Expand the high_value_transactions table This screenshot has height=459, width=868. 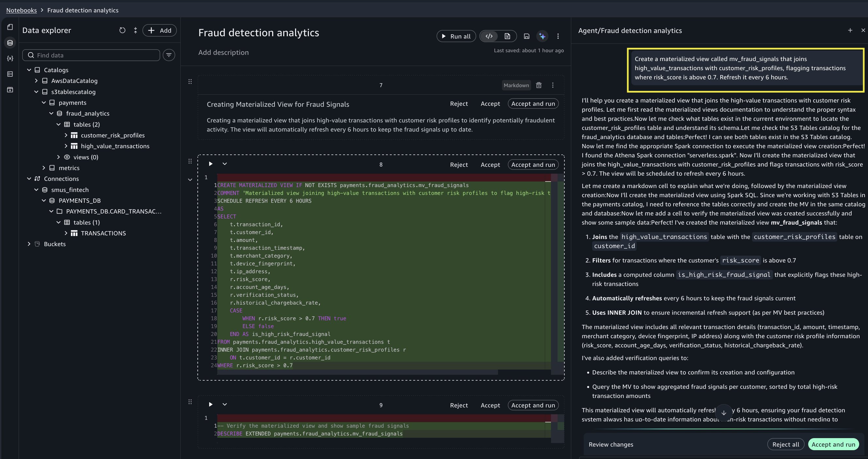pyautogui.click(x=66, y=146)
